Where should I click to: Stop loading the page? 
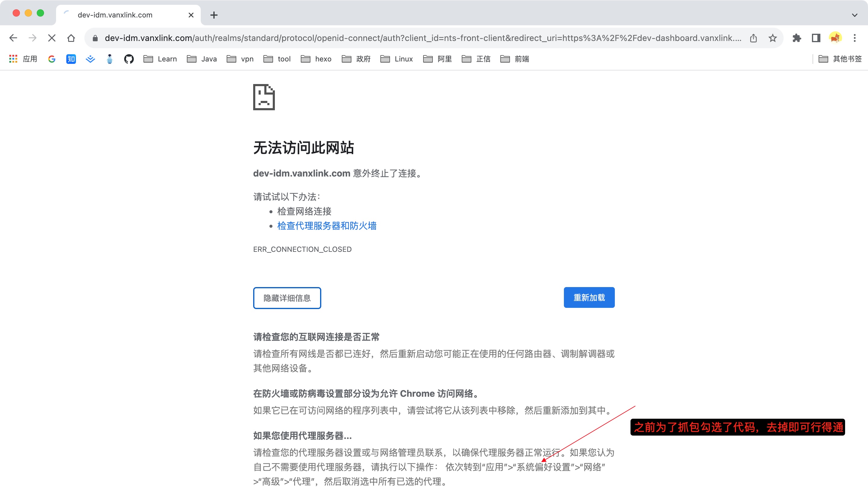tap(52, 38)
